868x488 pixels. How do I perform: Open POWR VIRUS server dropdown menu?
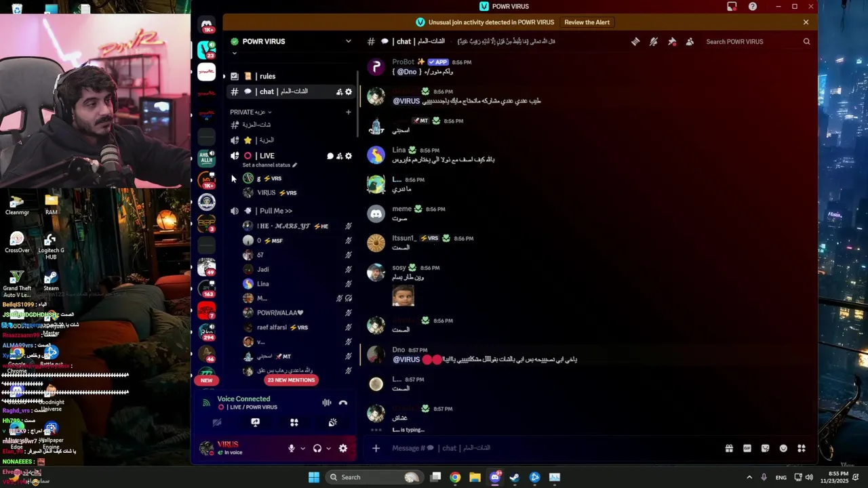(349, 41)
